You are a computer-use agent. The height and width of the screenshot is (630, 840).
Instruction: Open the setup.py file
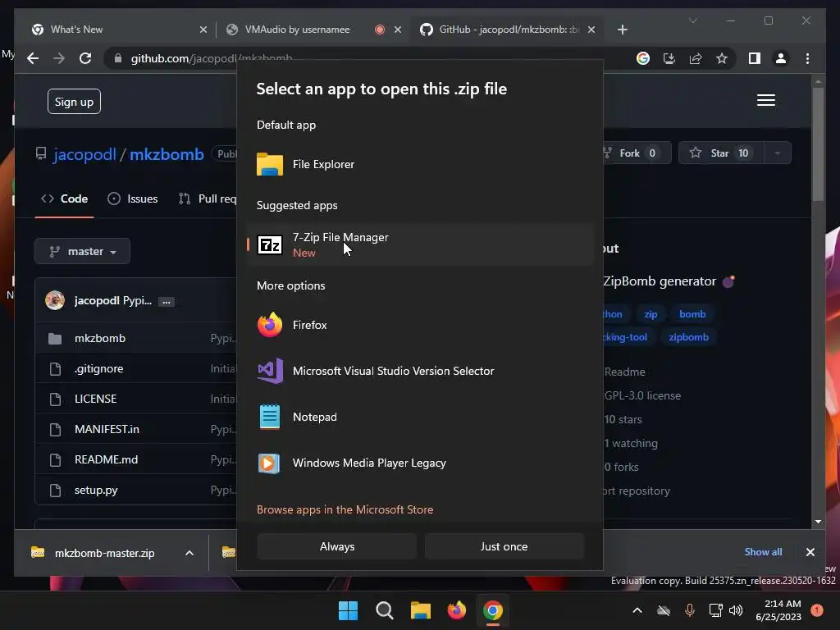pyautogui.click(x=96, y=491)
